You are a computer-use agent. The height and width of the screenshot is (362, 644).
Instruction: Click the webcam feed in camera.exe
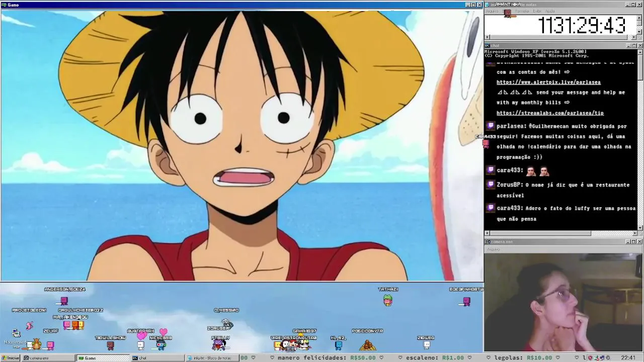tap(563, 302)
